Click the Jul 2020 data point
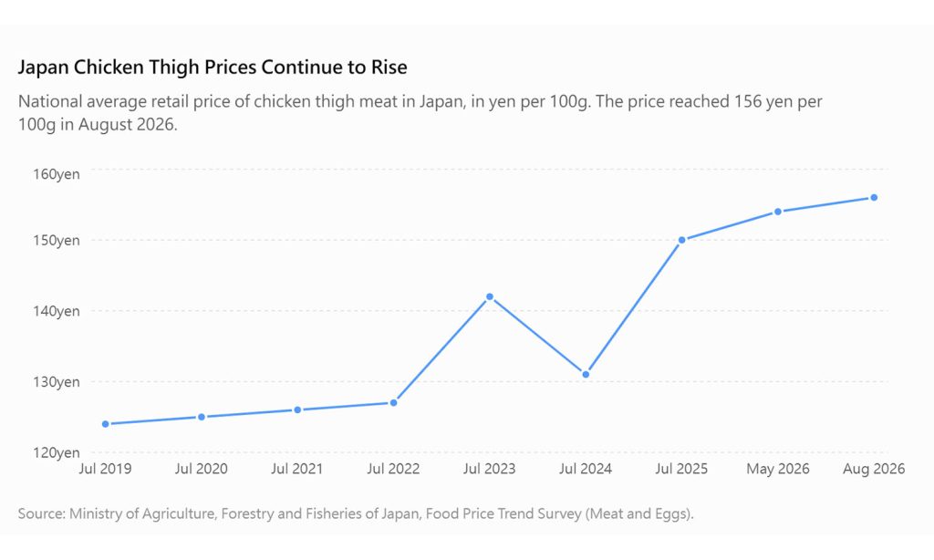 [x=202, y=417]
